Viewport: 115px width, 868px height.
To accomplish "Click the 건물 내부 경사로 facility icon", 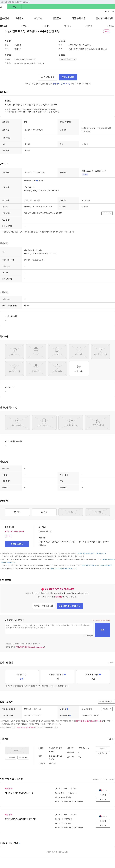I will [x=98, y=423].
